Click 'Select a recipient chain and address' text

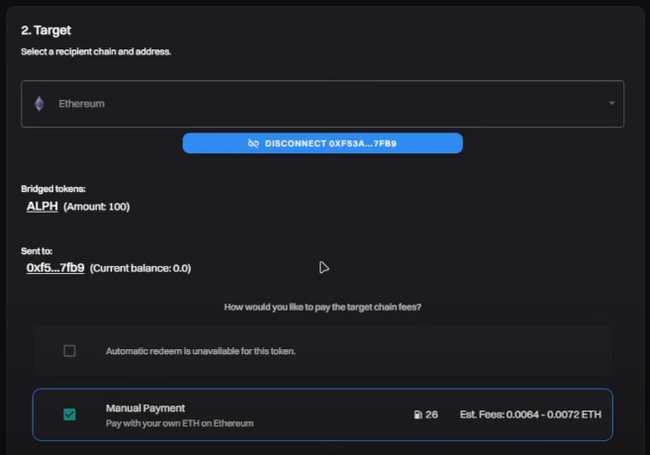pos(96,51)
